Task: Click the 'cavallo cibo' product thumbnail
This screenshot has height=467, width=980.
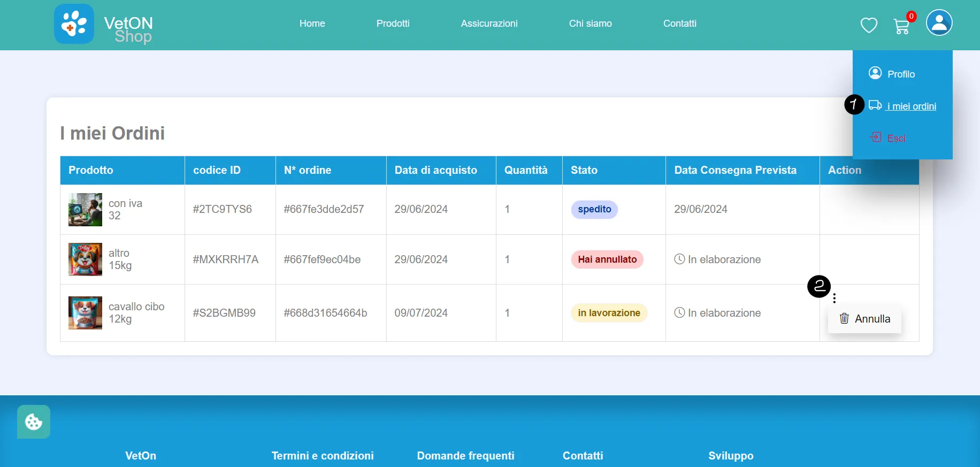Action: point(85,313)
